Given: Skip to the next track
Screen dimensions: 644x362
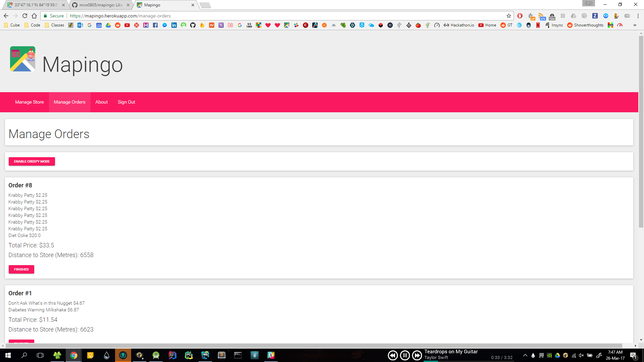Looking at the screenshot, I should pos(417,355).
